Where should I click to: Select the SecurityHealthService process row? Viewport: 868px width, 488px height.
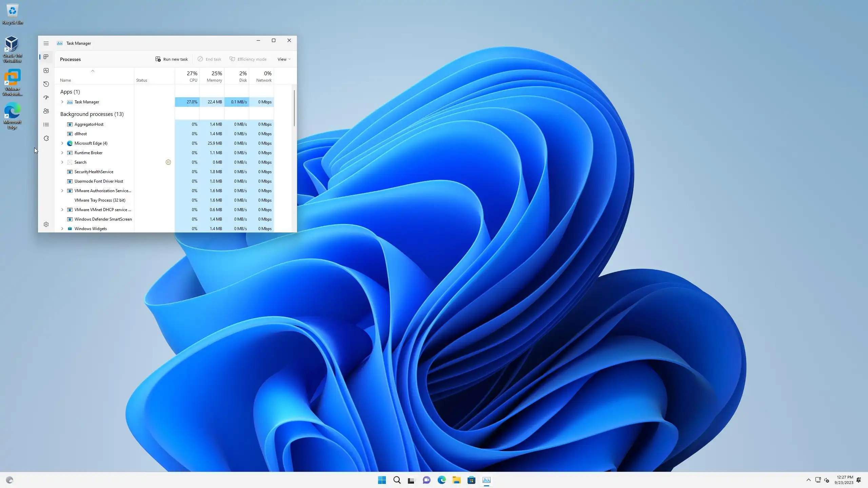(x=94, y=172)
